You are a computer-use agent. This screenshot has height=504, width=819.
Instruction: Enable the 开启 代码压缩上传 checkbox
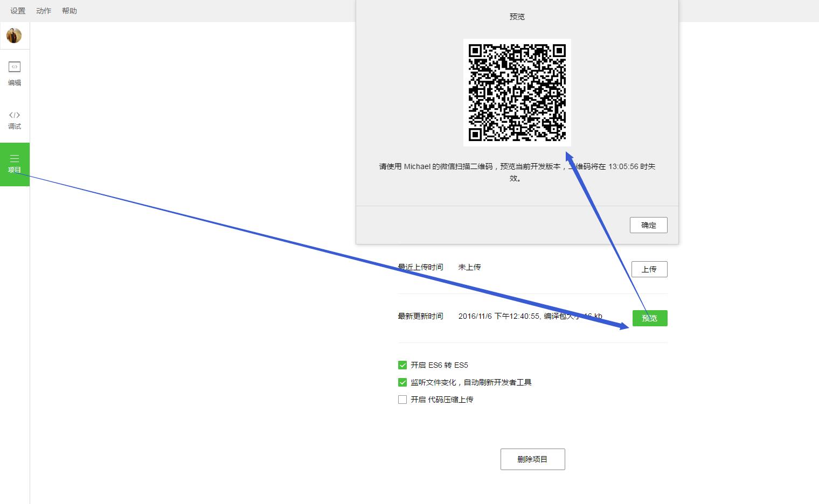[402, 400]
